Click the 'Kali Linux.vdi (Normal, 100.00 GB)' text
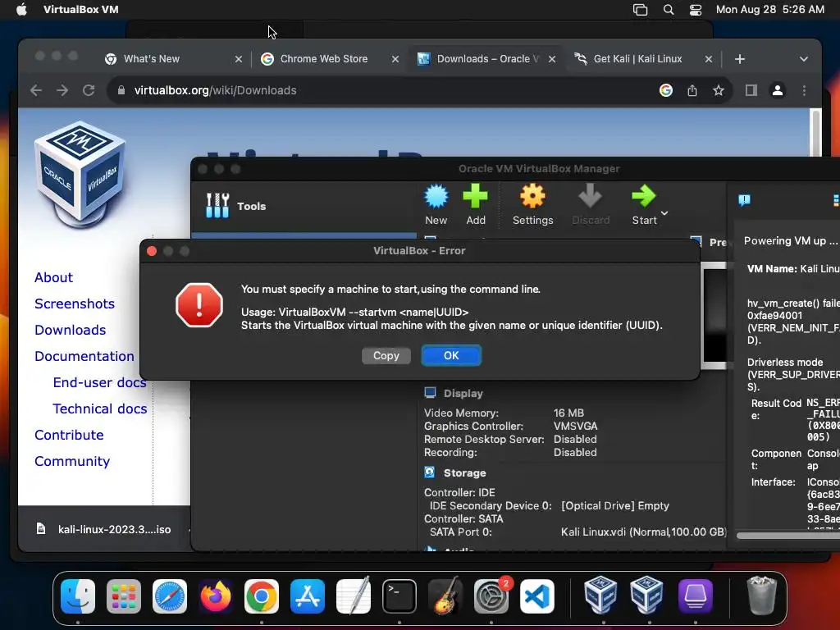This screenshot has height=630, width=840. pos(643,532)
